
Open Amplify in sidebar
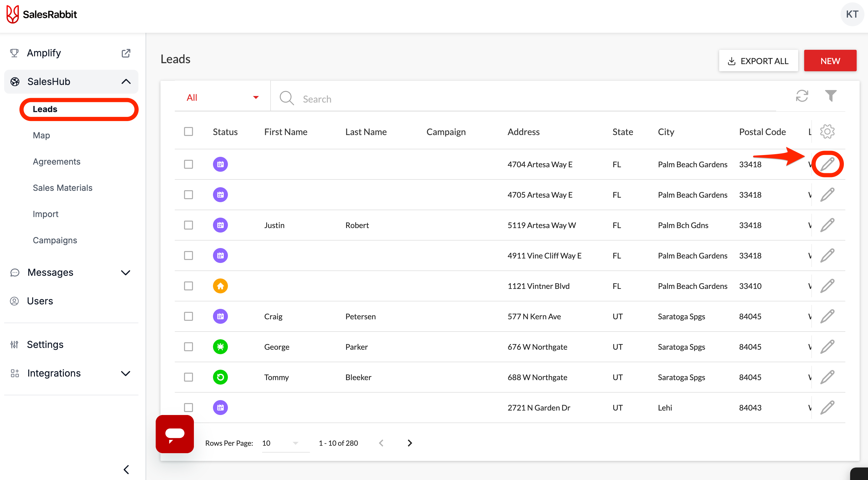click(x=44, y=53)
